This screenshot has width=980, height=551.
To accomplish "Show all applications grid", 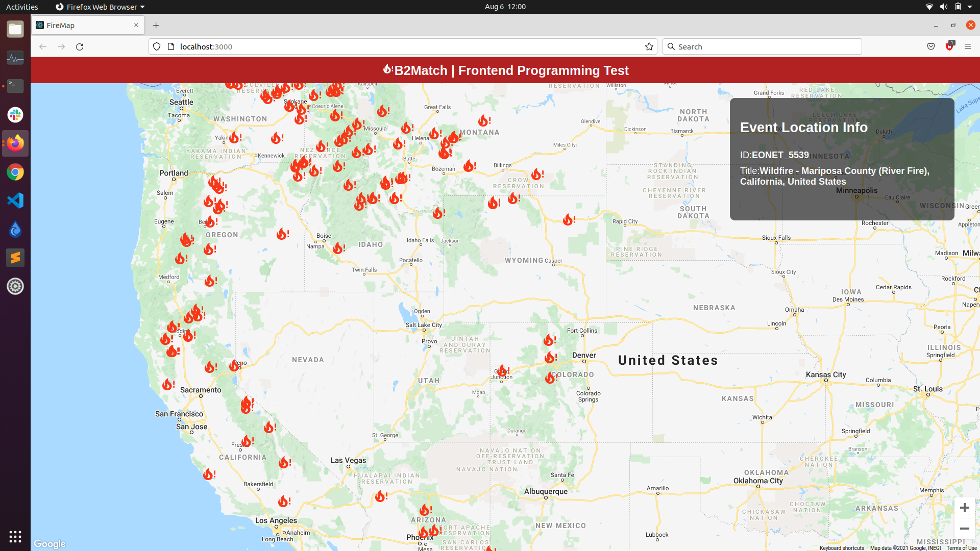I will click(x=15, y=536).
